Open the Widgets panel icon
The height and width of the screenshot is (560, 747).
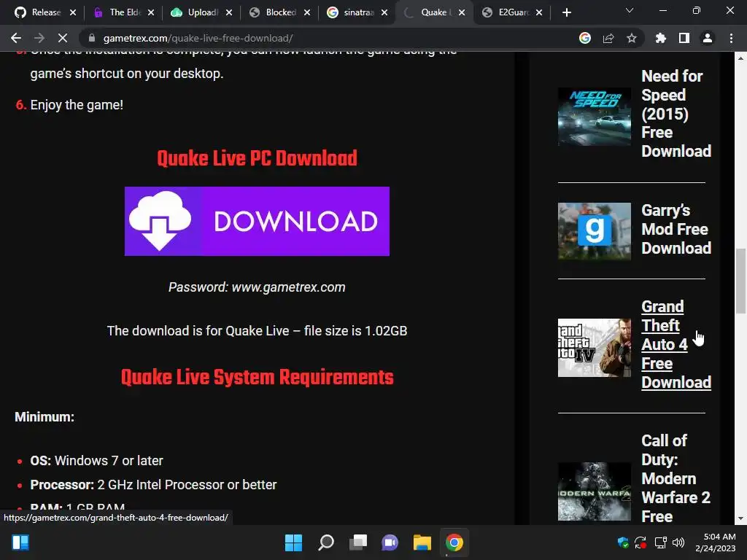coord(20,542)
